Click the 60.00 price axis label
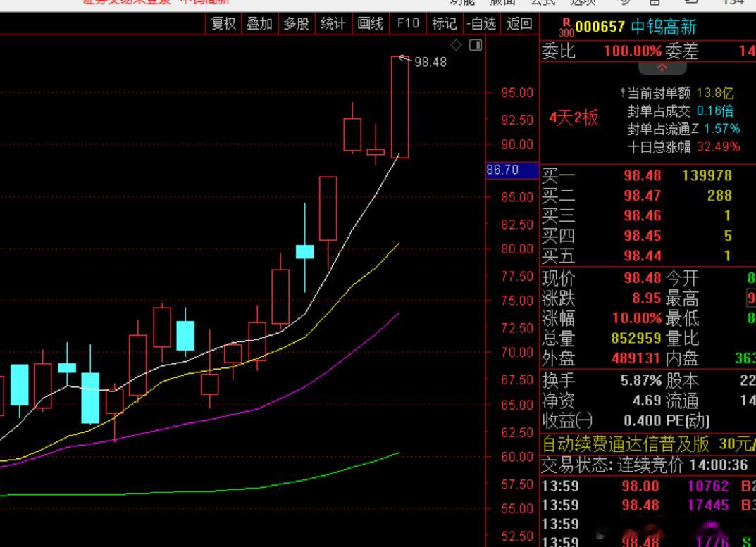 point(517,456)
